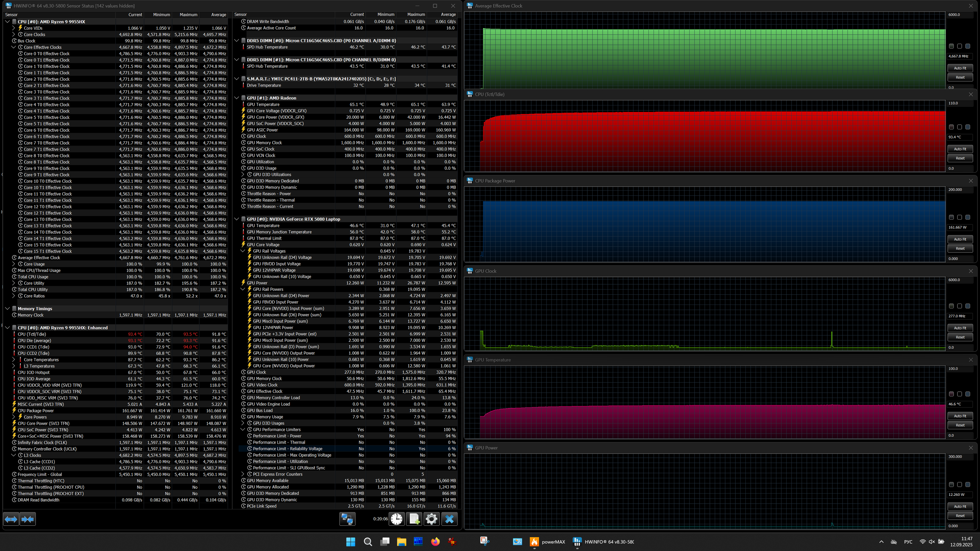
Task: Click the expand columns double-arrow icon
Action: (x=11, y=519)
